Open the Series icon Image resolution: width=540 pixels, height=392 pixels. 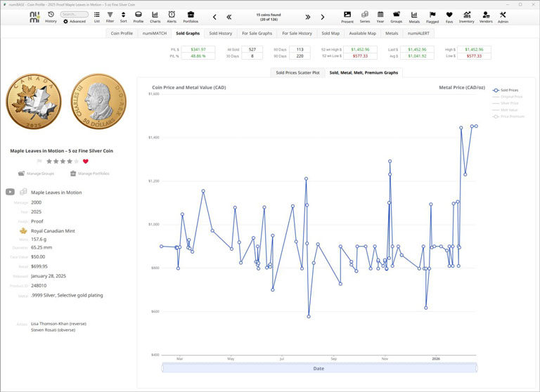[365, 17]
